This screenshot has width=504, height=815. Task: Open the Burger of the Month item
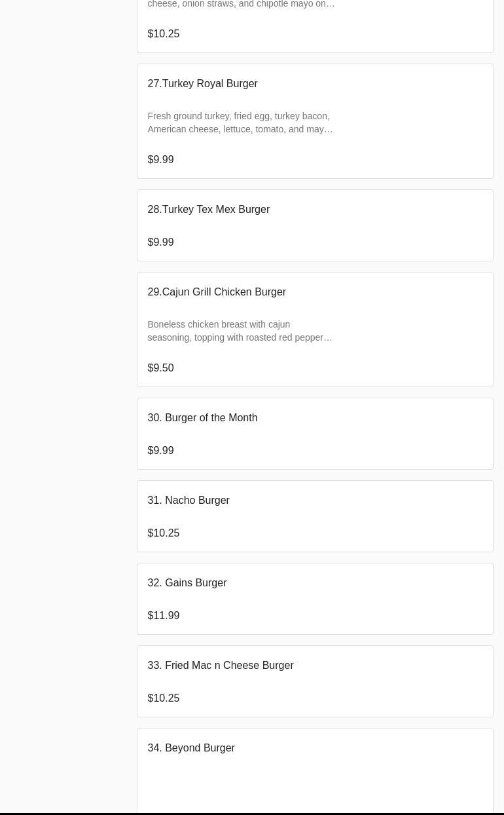tap(202, 418)
